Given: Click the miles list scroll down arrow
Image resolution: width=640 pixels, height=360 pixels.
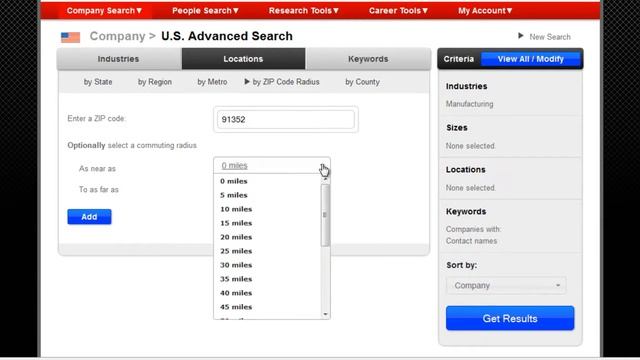Looking at the screenshot, I should point(325,314).
